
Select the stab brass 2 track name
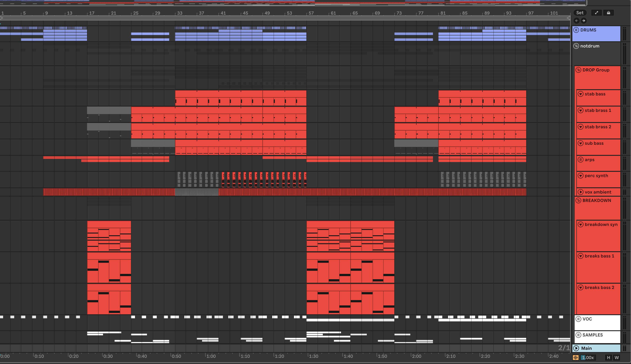598,127
